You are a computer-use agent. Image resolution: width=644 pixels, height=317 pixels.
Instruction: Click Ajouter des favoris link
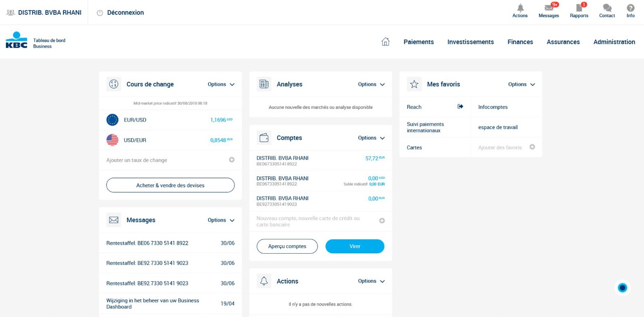(500, 148)
